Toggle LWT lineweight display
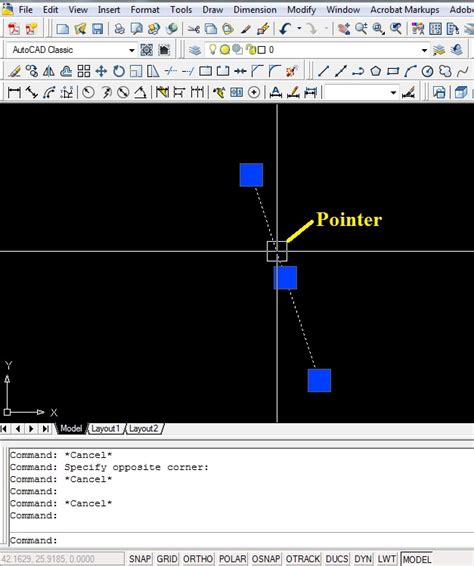The width and height of the screenshot is (474, 566). 386,559
